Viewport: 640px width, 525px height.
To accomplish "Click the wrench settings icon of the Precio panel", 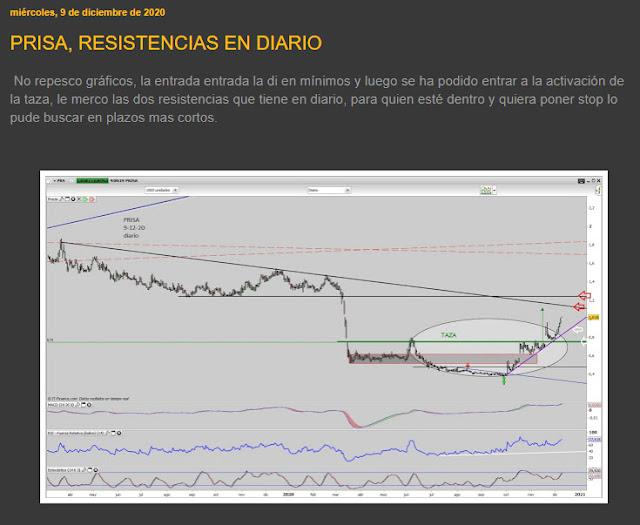I will click(x=61, y=199).
